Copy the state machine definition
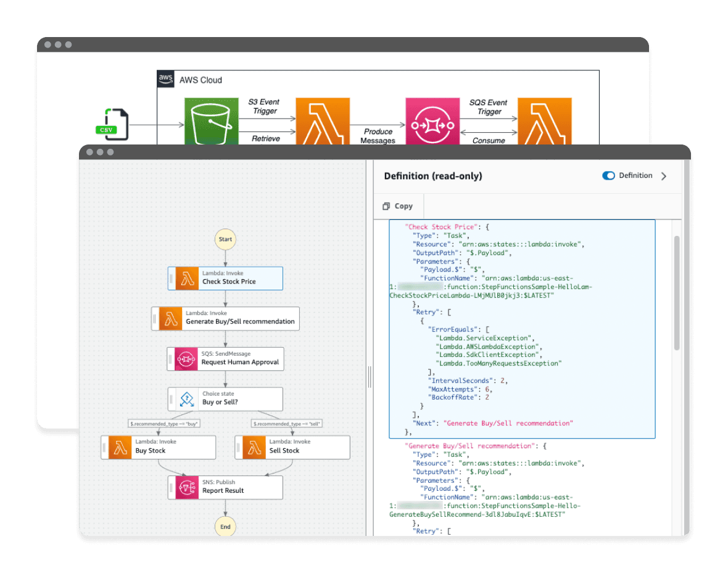 [x=398, y=206]
